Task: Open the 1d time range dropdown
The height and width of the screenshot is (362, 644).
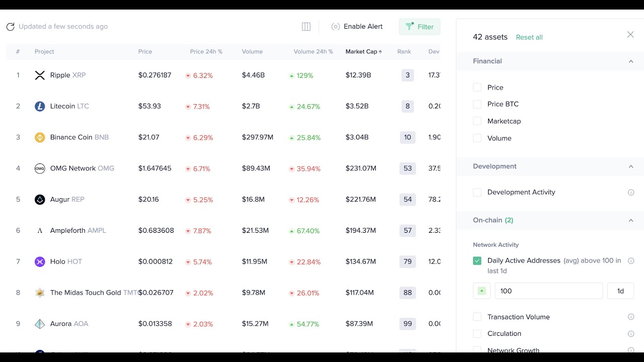Action: pyautogui.click(x=620, y=291)
